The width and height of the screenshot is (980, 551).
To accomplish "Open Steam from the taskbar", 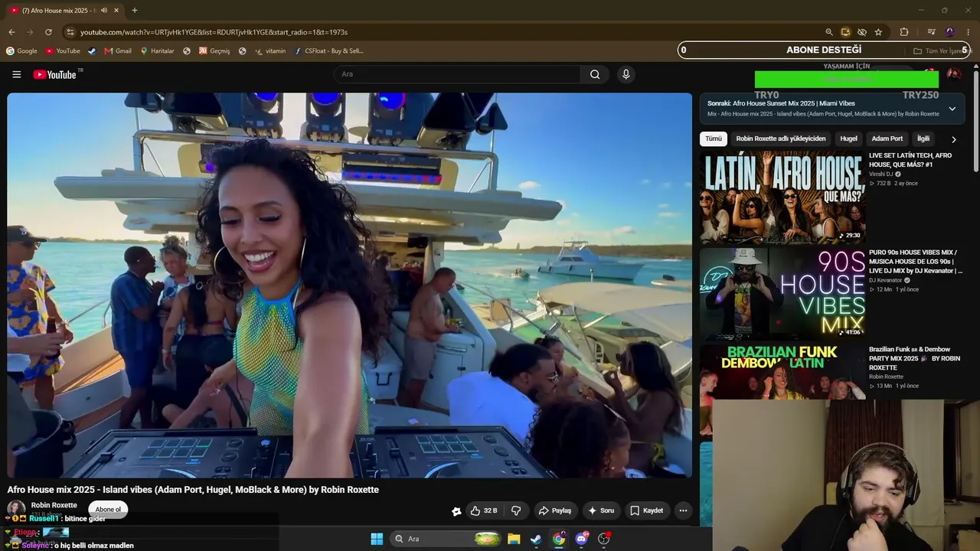I will point(536,539).
